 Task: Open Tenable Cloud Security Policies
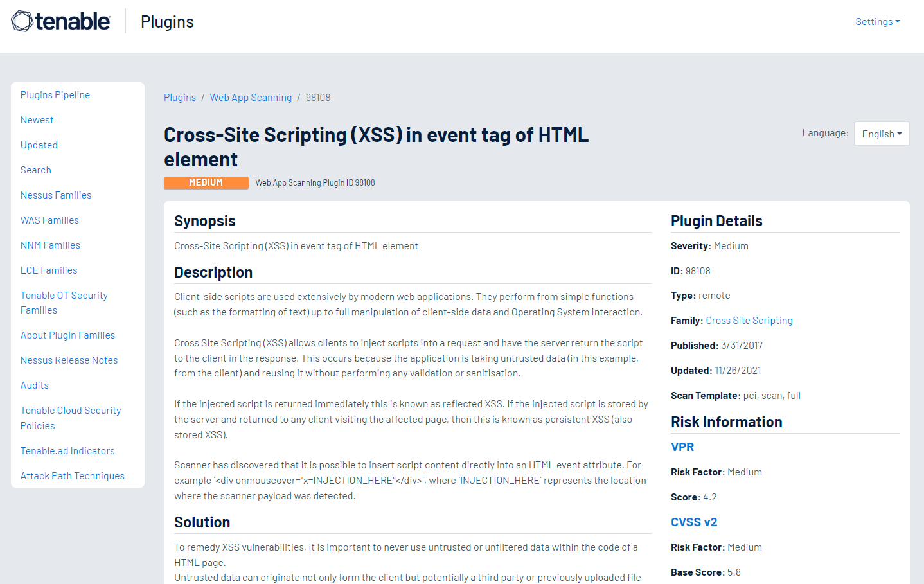tap(71, 418)
